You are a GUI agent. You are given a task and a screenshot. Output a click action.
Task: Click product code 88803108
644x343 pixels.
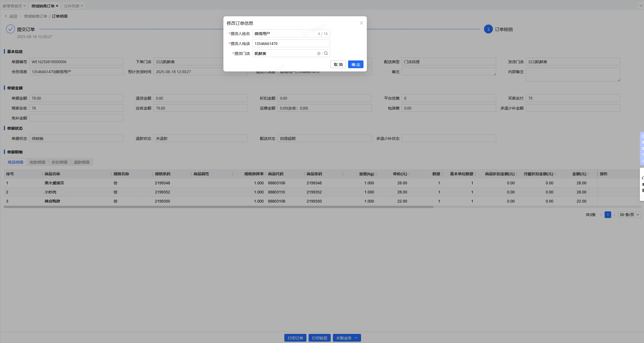pyautogui.click(x=277, y=201)
